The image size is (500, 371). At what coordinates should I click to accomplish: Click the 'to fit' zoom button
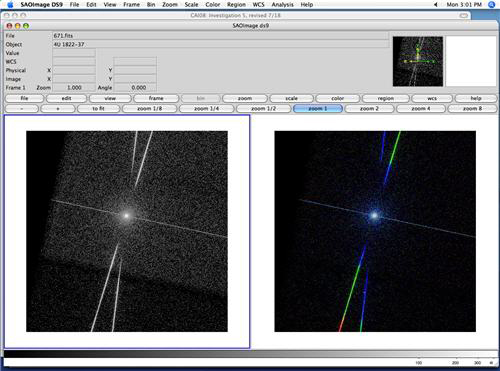click(x=98, y=109)
